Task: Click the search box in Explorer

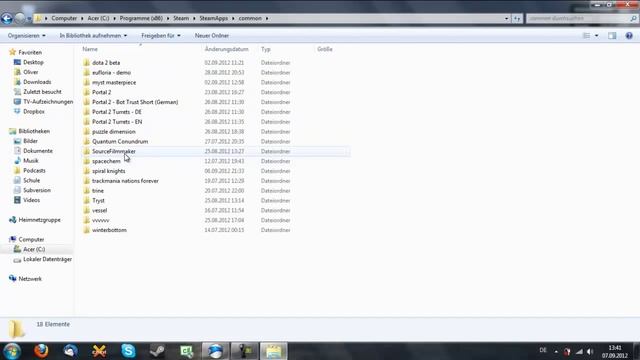Action: click(581, 18)
